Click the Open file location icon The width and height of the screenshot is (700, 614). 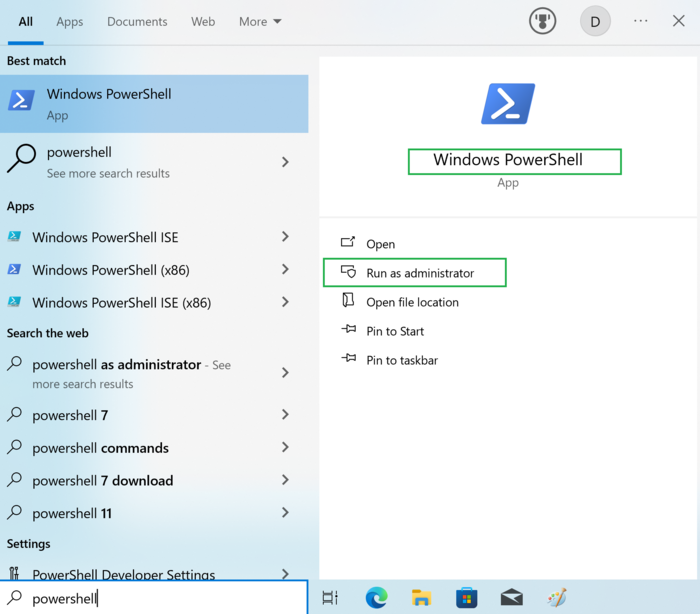(x=348, y=300)
